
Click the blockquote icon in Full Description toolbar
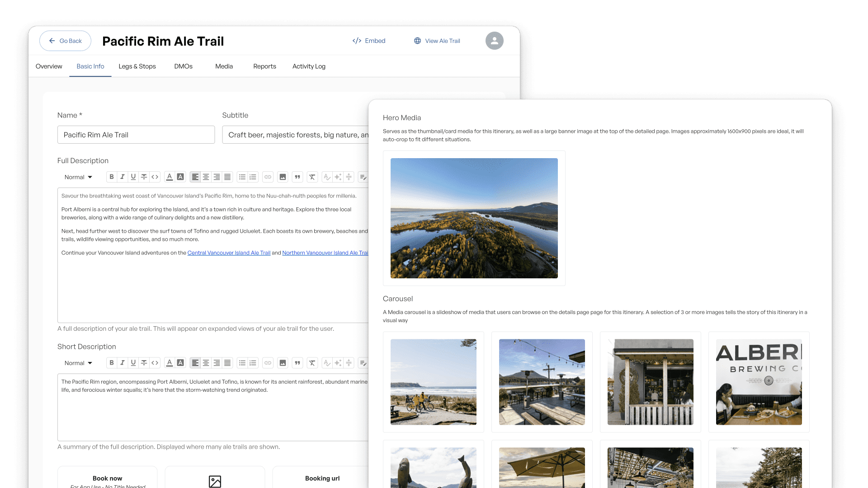click(297, 177)
